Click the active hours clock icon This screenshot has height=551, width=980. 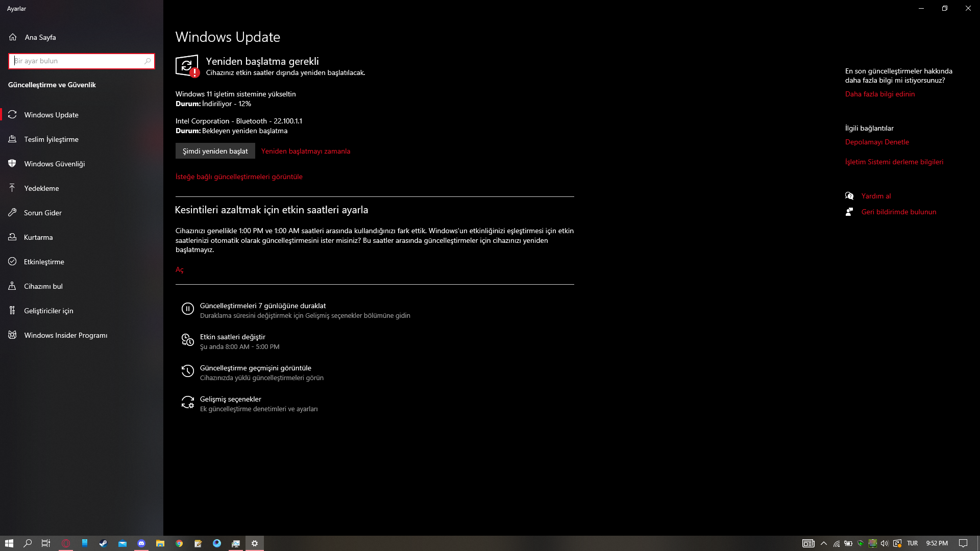click(188, 340)
